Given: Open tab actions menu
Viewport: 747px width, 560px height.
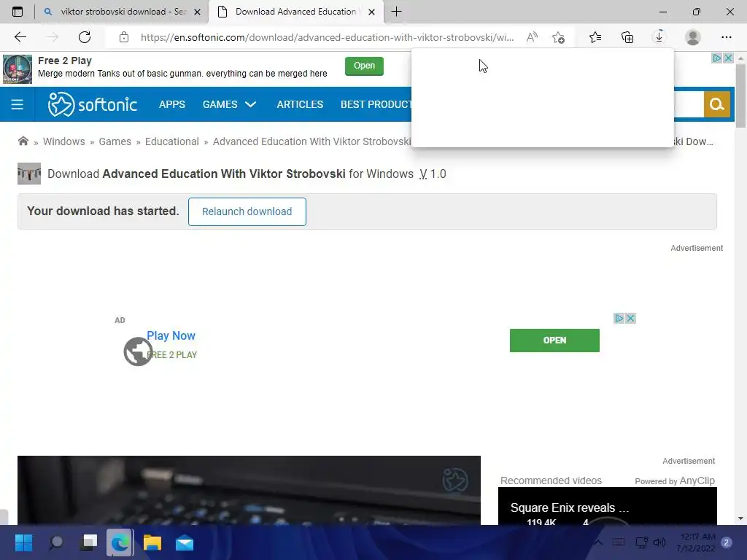Looking at the screenshot, I should pyautogui.click(x=18, y=12).
